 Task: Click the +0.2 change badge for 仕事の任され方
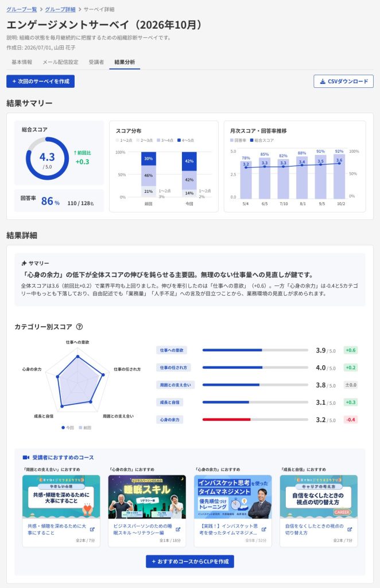click(351, 367)
